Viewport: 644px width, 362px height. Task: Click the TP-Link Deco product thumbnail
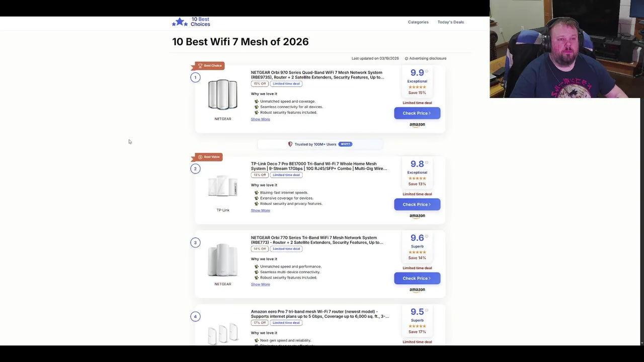(x=222, y=187)
